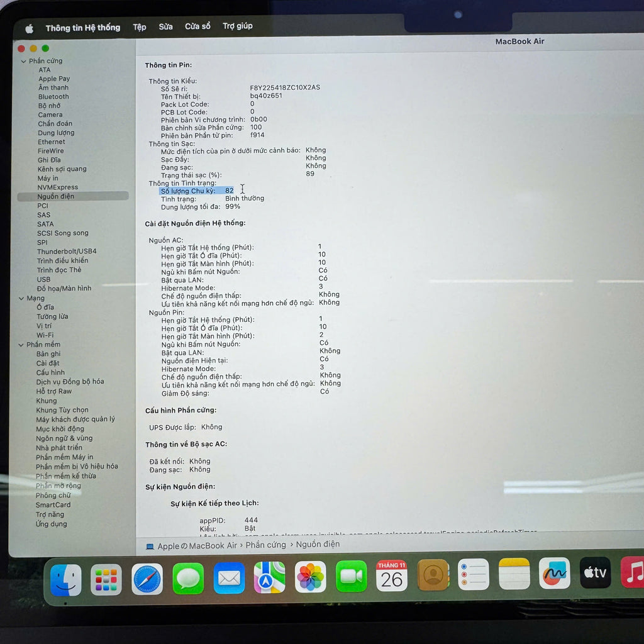This screenshot has width=644, height=644.
Task: Click the Apple menu logo
Action: (29, 28)
